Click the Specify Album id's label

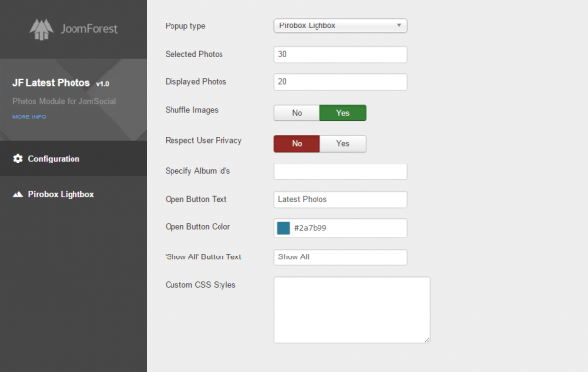198,171
